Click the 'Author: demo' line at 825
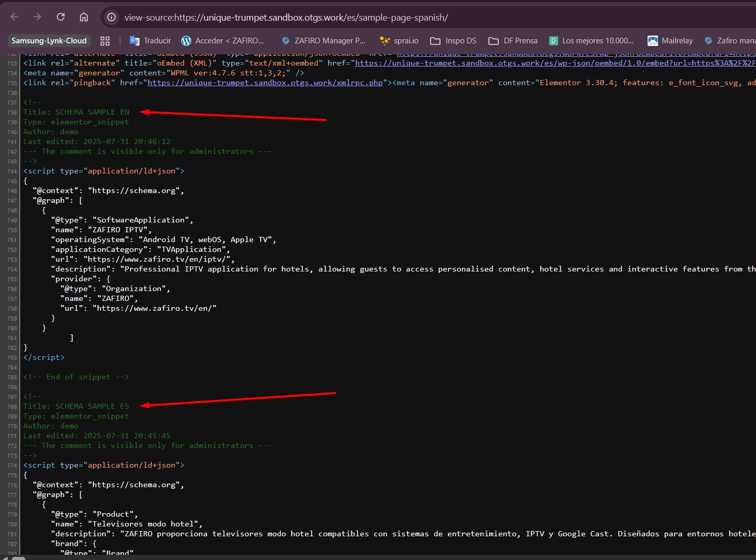Viewport: 756px width, 560px height. coord(51,426)
